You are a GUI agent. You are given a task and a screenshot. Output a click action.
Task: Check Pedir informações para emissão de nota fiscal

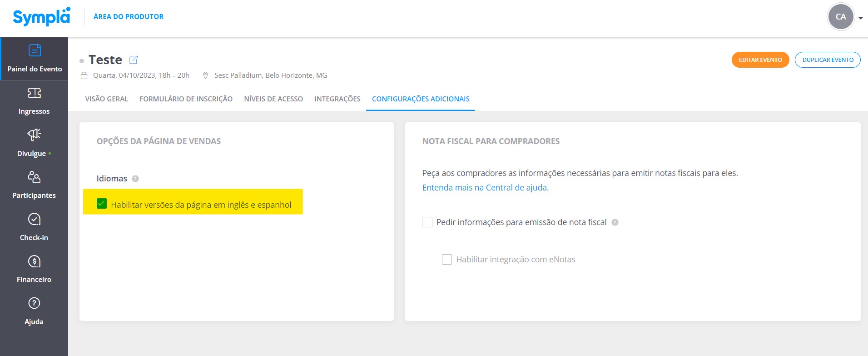coord(427,222)
